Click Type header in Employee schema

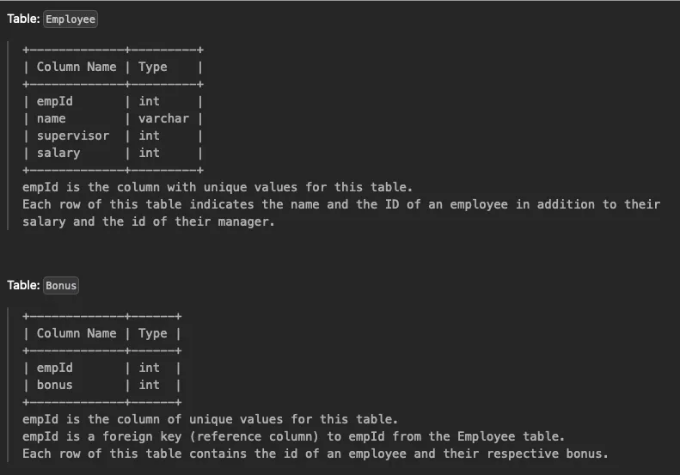coord(153,67)
